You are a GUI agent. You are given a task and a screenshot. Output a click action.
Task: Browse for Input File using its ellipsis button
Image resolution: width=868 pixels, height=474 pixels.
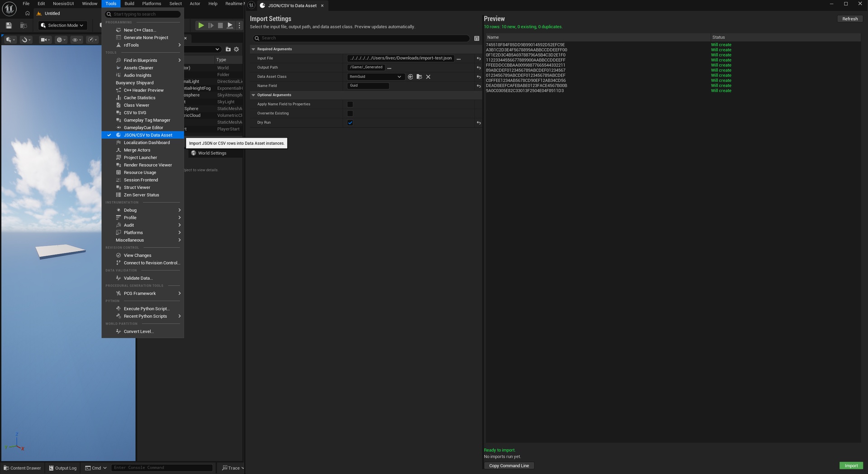pyautogui.click(x=458, y=58)
